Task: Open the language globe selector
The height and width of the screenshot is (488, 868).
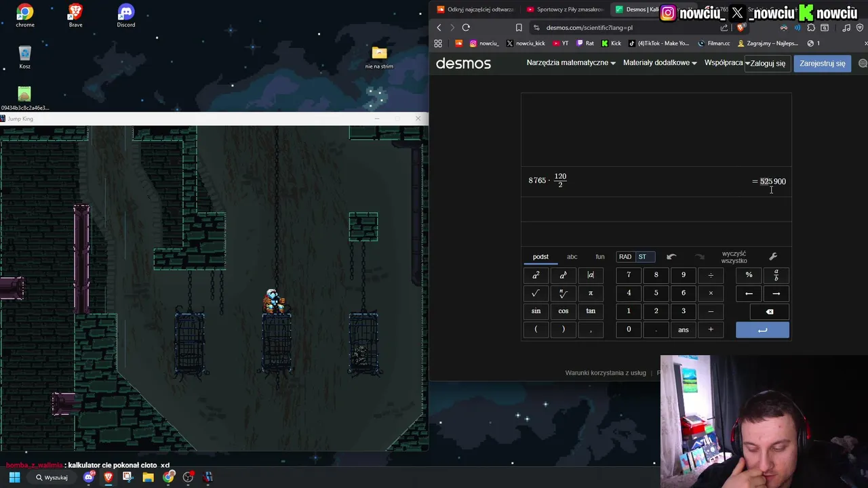Action: coord(863,63)
